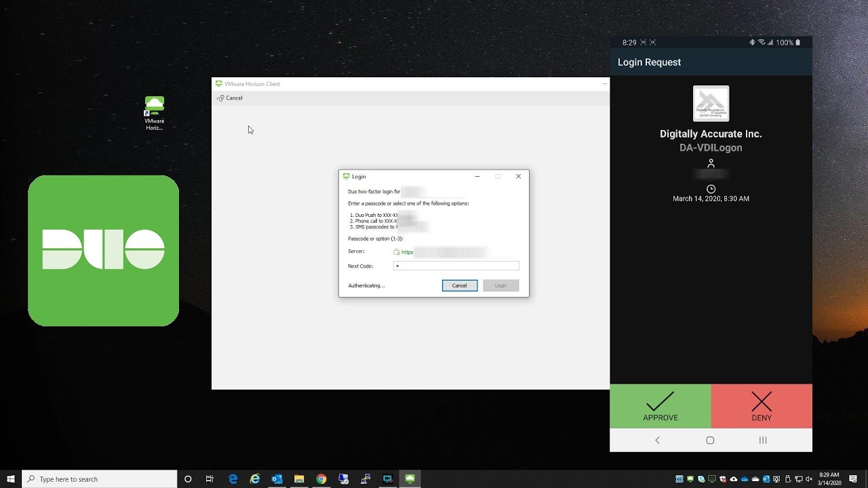Click the blue OneDrive tray icon

pos(745,479)
